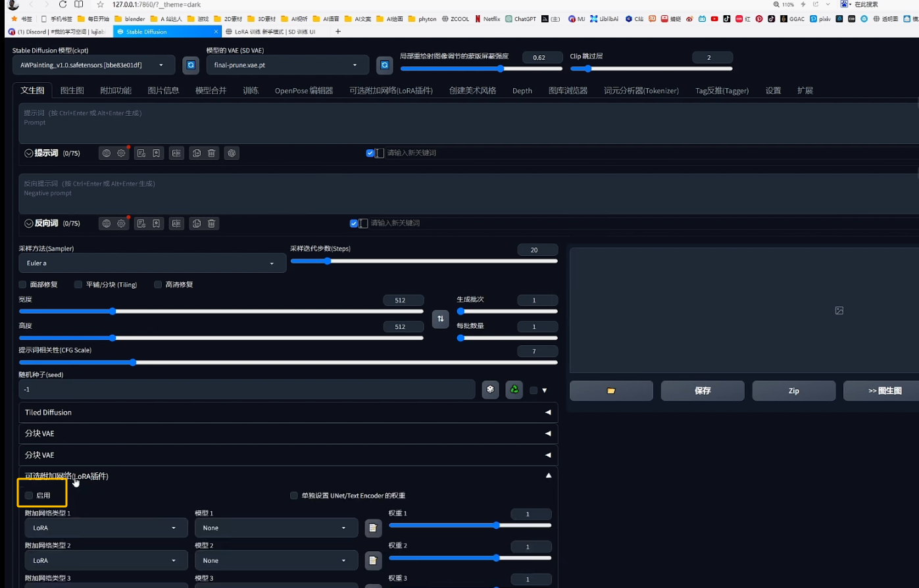Click the globe language icon in 反向词 toolbar
This screenshot has height=588, width=919.
coord(107,224)
